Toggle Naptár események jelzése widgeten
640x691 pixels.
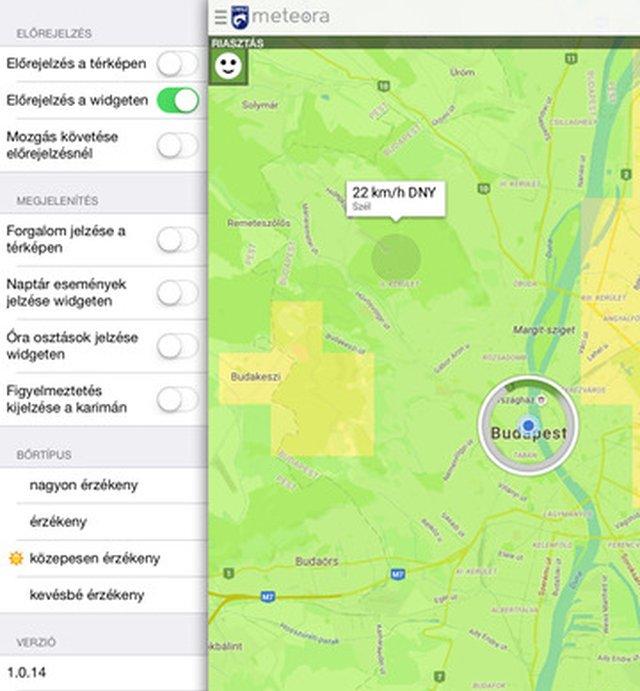point(177,293)
